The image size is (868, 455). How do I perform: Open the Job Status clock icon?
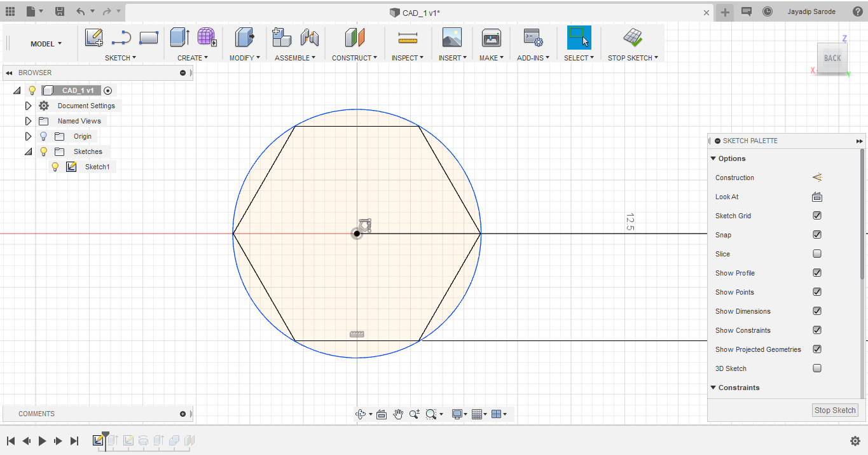767,12
